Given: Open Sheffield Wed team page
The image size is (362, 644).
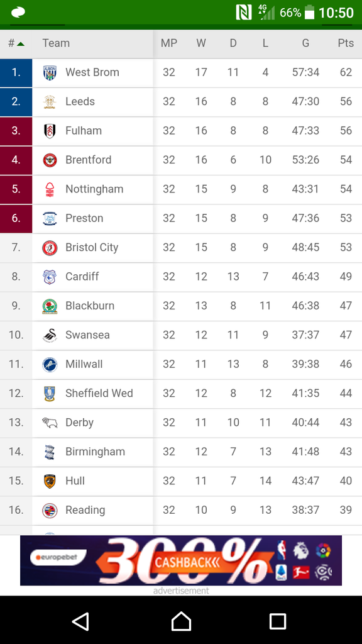Looking at the screenshot, I should pos(99,394).
